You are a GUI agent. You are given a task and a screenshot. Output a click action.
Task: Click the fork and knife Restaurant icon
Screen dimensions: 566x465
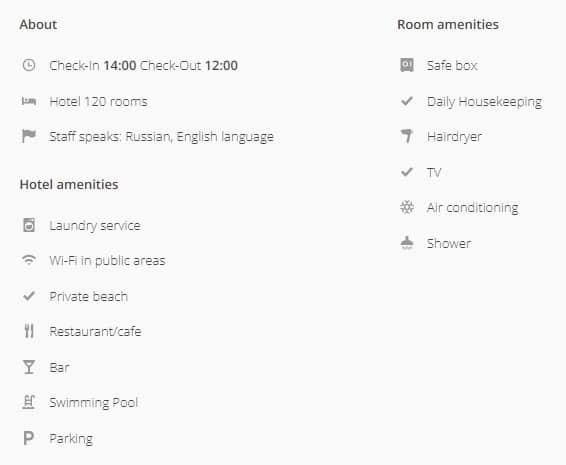[29, 331]
